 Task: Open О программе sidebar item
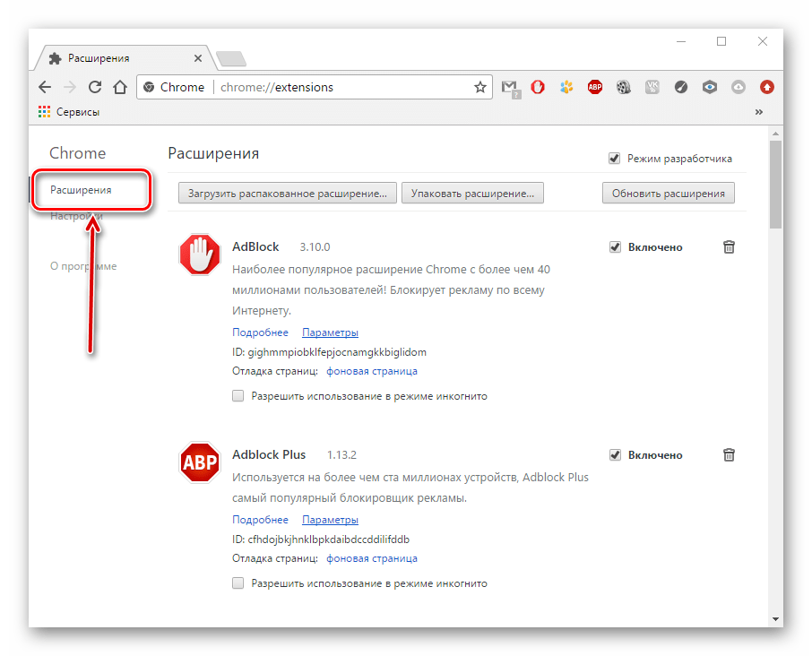point(83,266)
